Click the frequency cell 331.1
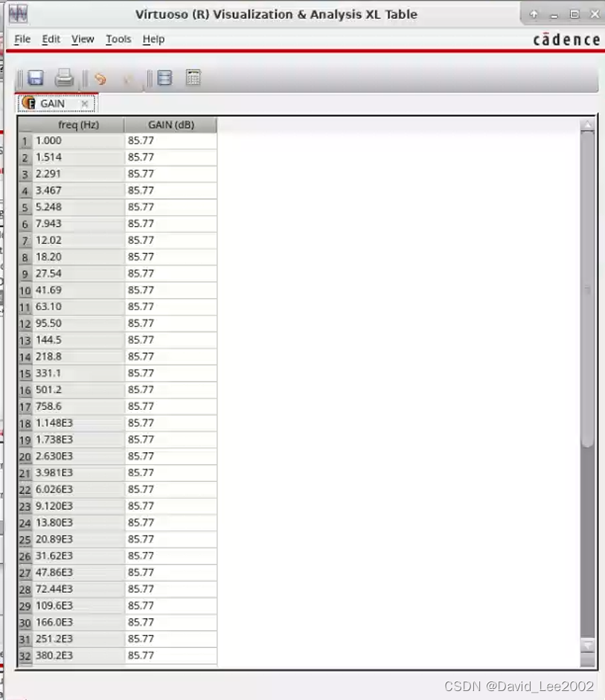Image resolution: width=605 pixels, height=700 pixels. tap(79, 373)
